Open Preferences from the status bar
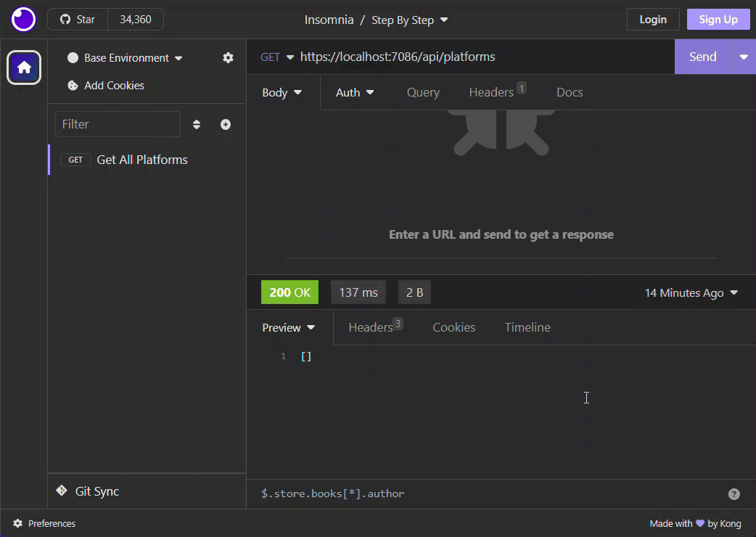 point(44,523)
